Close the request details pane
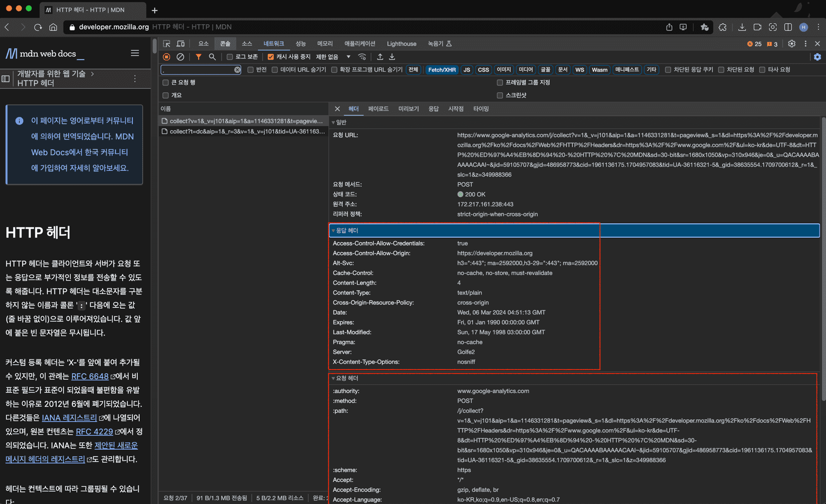 [337, 109]
